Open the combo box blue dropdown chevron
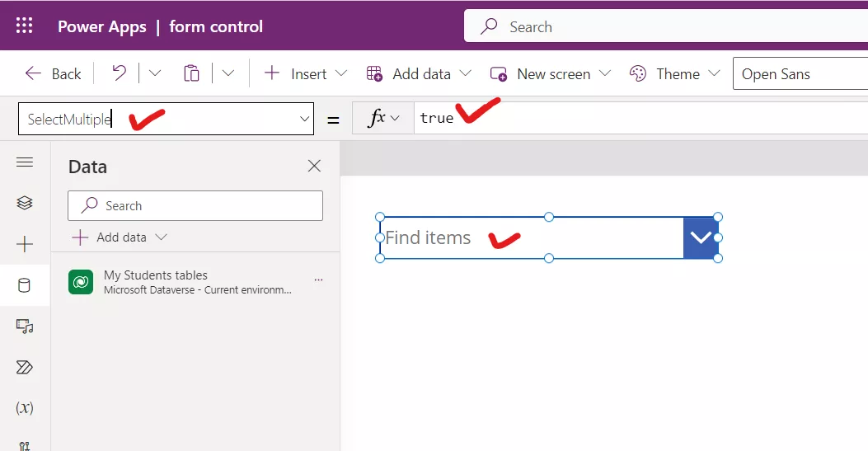The image size is (868, 451). click(x=701, y=237)
